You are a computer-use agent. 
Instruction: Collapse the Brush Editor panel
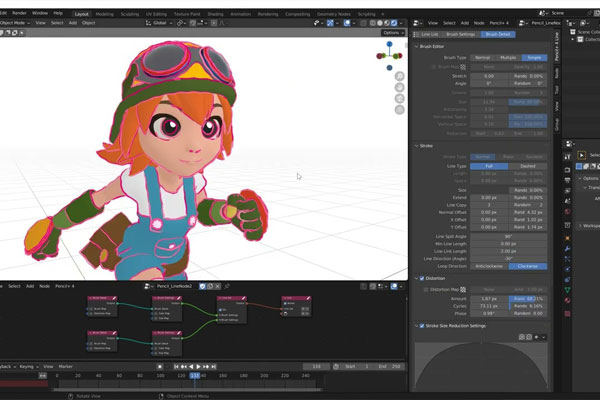coord(416,46)
